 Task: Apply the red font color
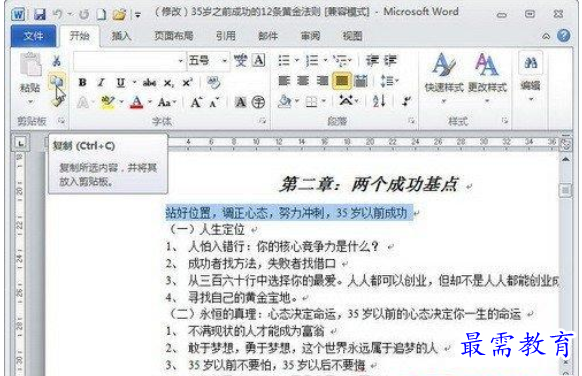tap(137, 102)
